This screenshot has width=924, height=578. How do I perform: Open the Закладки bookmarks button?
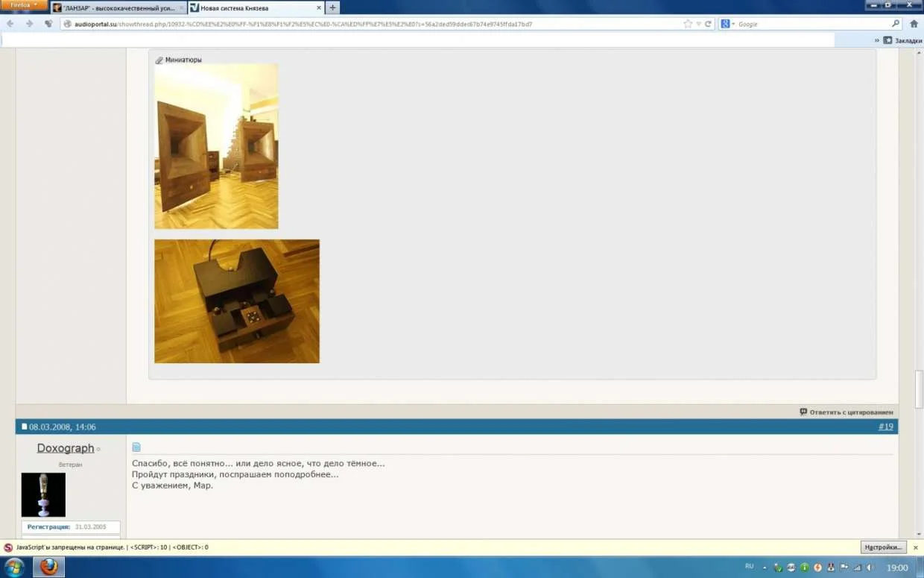click(x=903, y=41)
